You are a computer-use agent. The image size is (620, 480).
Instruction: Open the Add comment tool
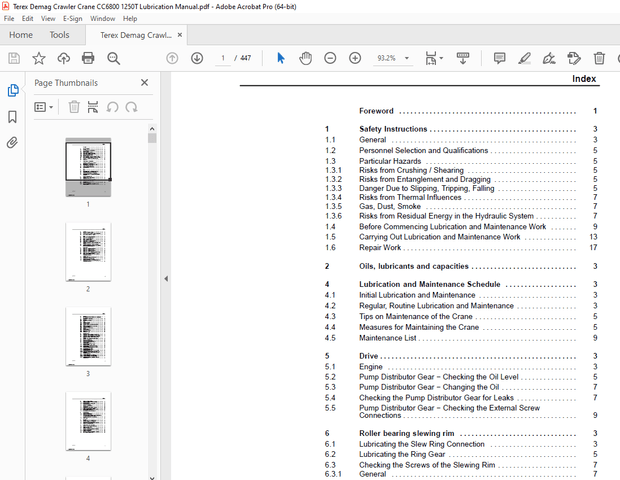pos(499,59)
